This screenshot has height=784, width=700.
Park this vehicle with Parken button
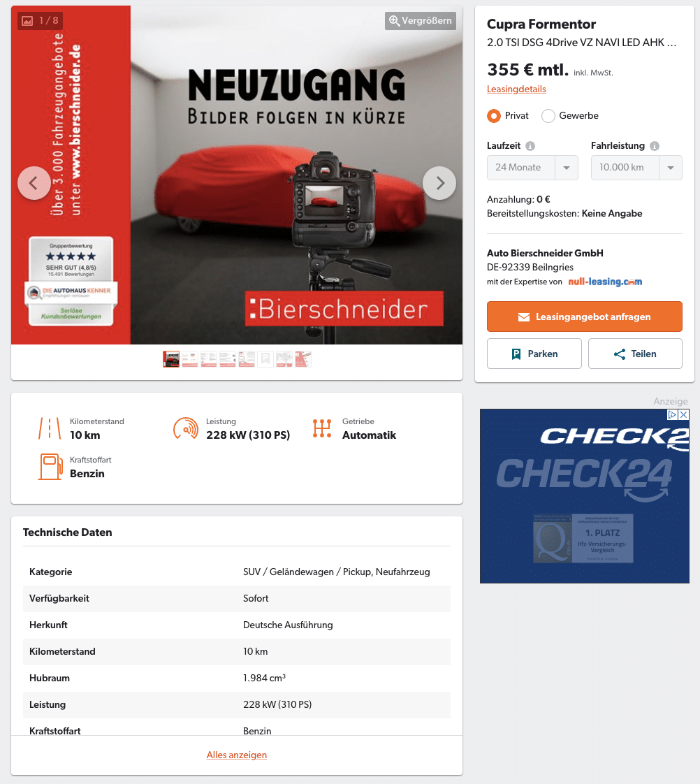point(534,354)
